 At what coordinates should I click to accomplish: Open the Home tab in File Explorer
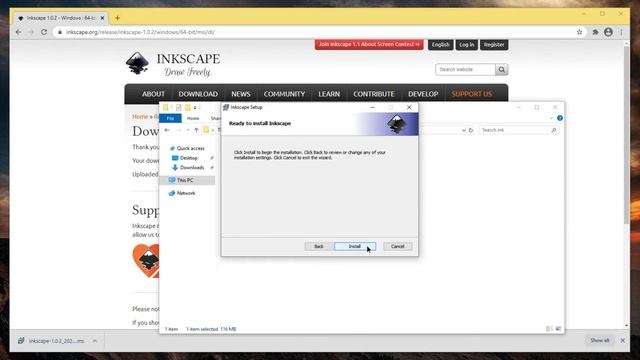[x=193, y=118]
